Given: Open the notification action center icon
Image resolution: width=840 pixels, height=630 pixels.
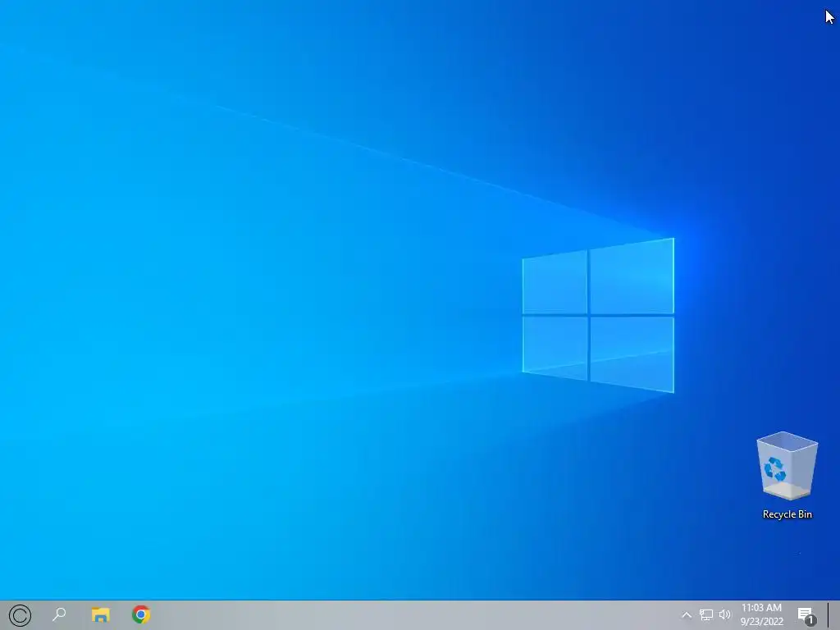Looking at the screenshot, I should (x=806, y=615).
